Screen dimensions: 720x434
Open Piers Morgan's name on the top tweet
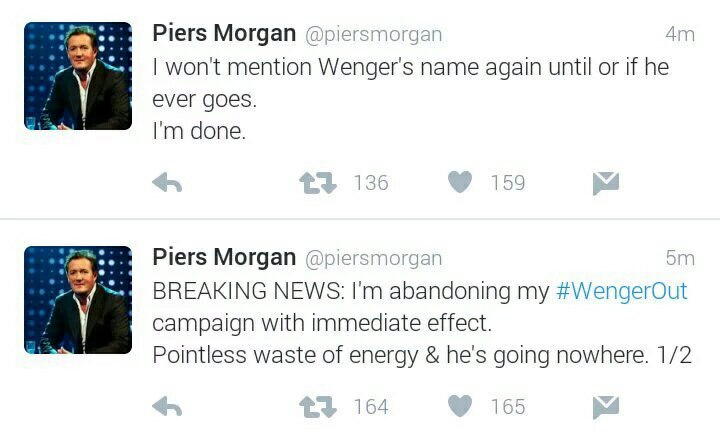223,33
